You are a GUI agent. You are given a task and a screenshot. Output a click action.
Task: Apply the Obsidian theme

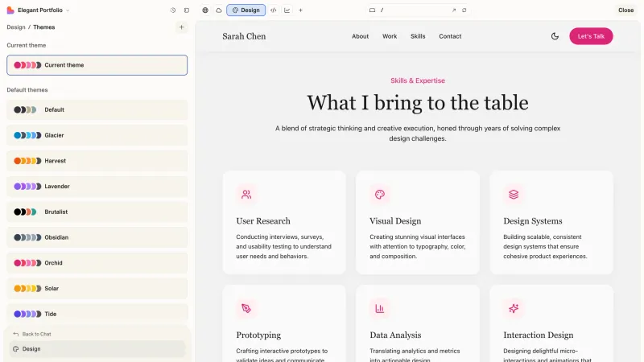coord(97,237)
